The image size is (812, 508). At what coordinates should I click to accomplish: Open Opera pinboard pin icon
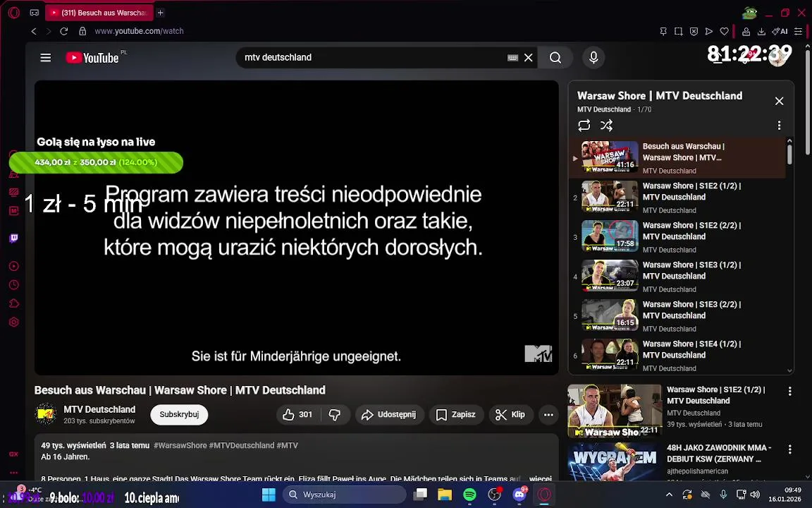(x=663, y=32)
